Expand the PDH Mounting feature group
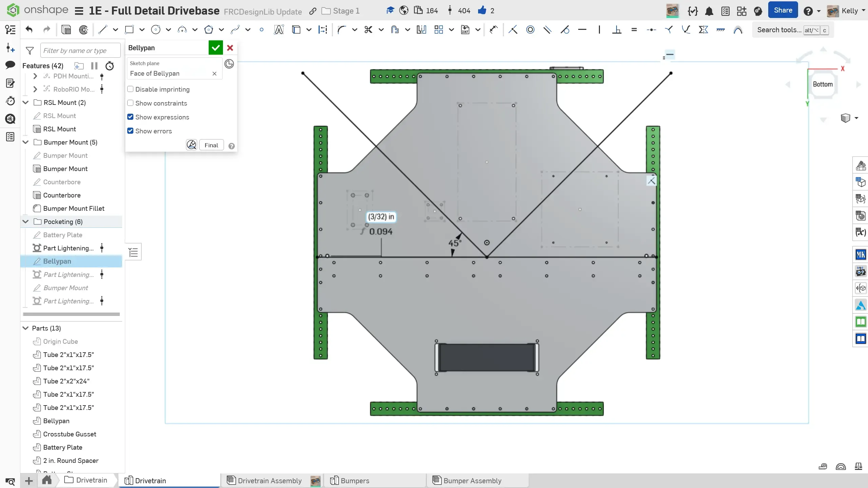 pyautogui.click(x=35, y=76)
